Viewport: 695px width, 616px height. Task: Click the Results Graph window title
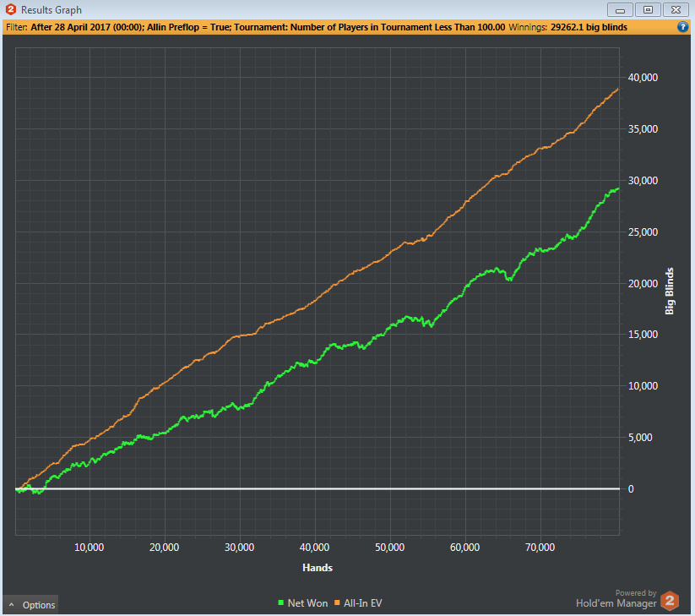[52, 10]
